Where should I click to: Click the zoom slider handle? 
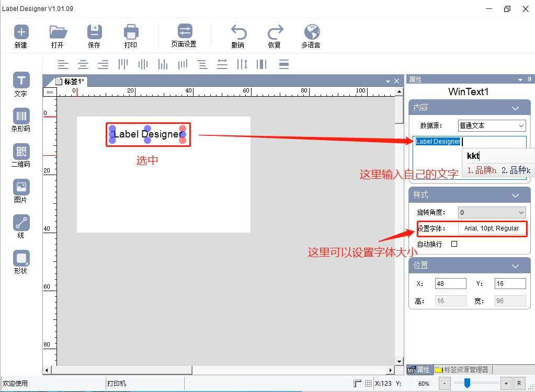(x=467, y=383)
